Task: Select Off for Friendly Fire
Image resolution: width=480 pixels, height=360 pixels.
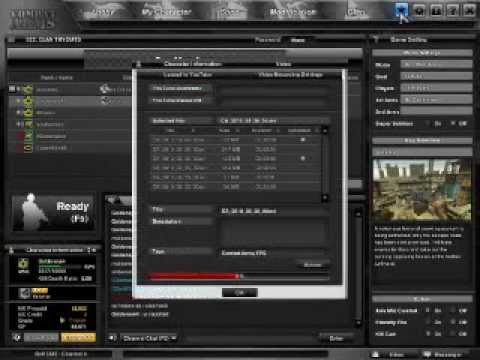Action: [453, 322]
